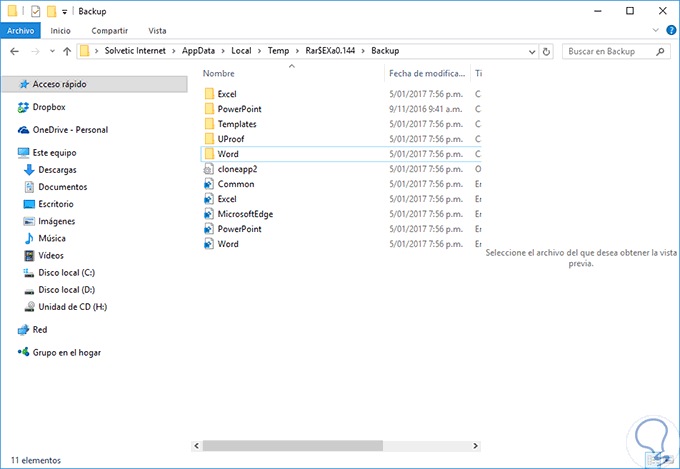Switch to the Inicio ribbon tab

click(x=60, y=31)
